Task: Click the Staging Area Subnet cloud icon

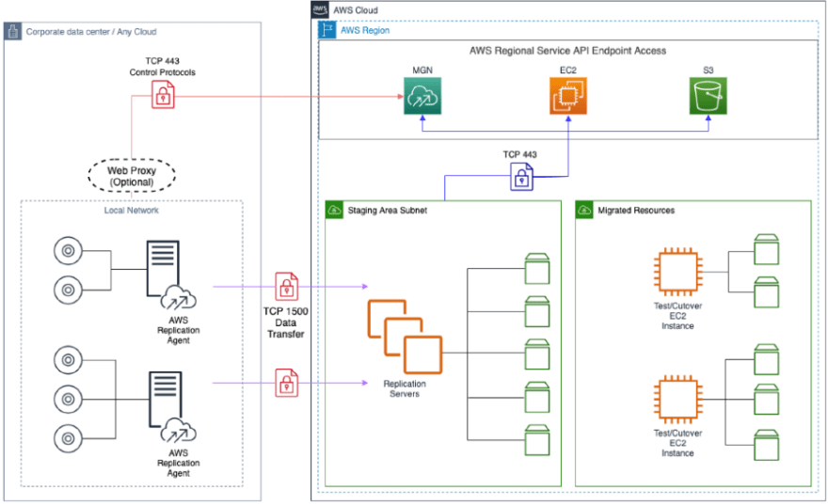Action: (x=334, y=210)
